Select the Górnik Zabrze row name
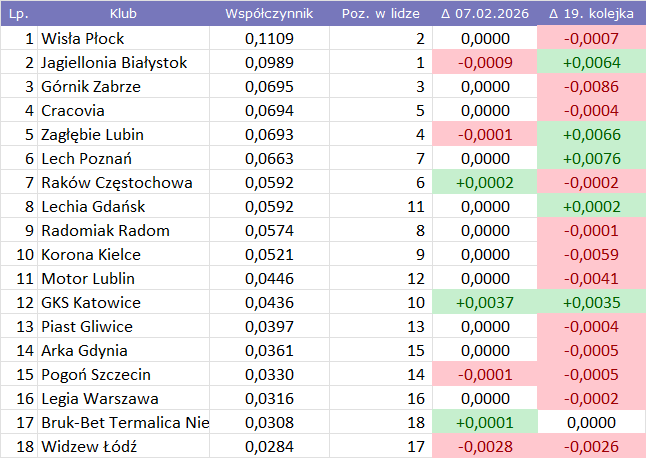The width and height of the screenshot is (646, 458). (91, 87)
